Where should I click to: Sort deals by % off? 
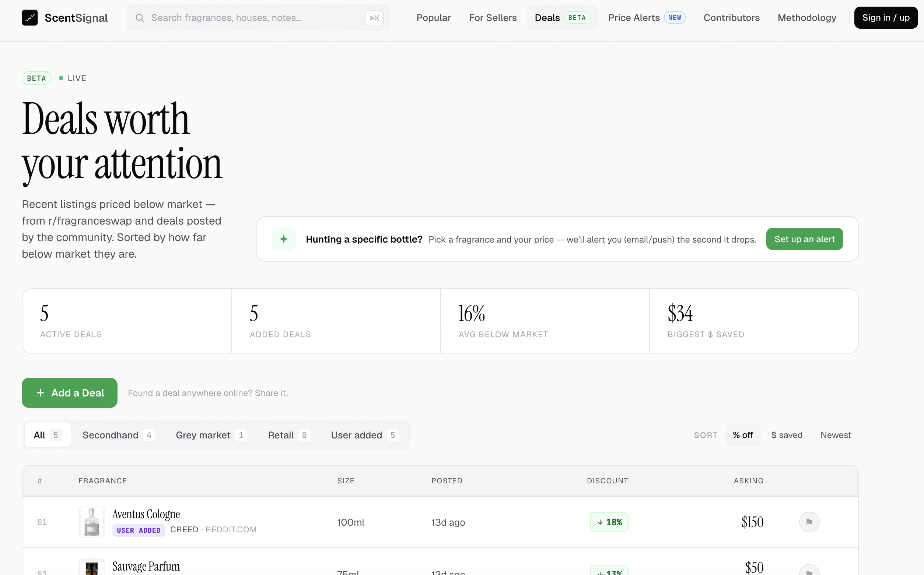[742, 435]
